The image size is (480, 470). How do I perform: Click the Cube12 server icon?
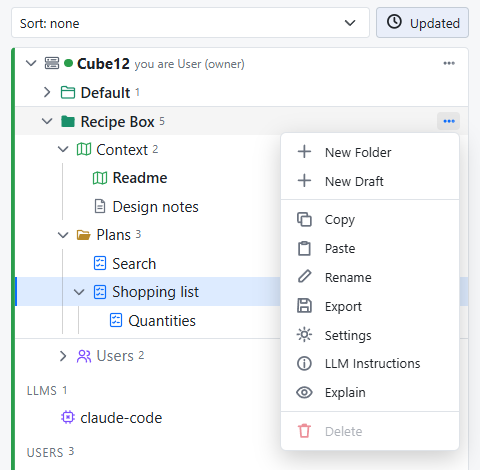pos(52,63)
